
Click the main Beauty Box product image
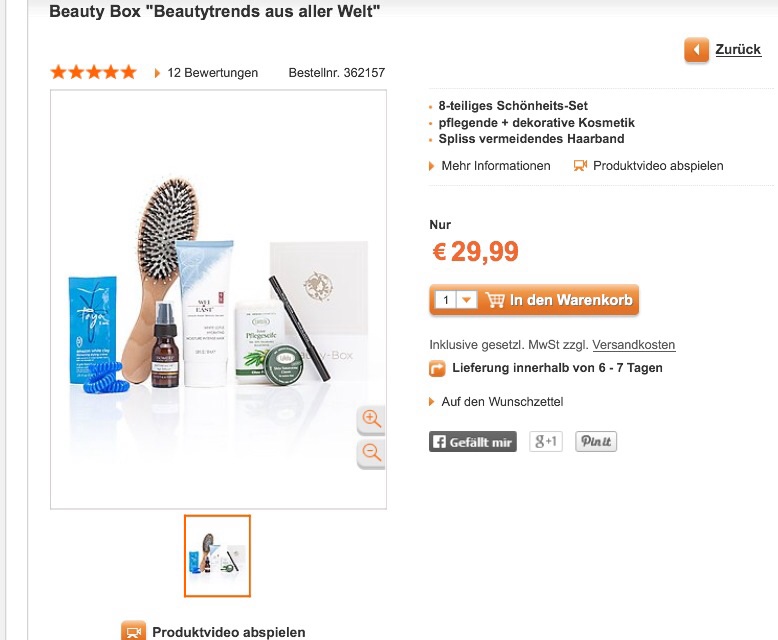(x=218, y=300)
